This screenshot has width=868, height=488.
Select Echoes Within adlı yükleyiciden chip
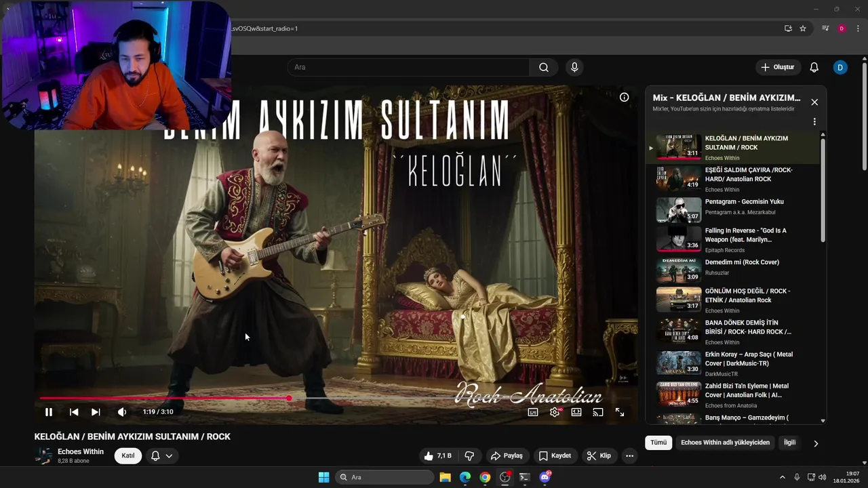pos(725,443)
